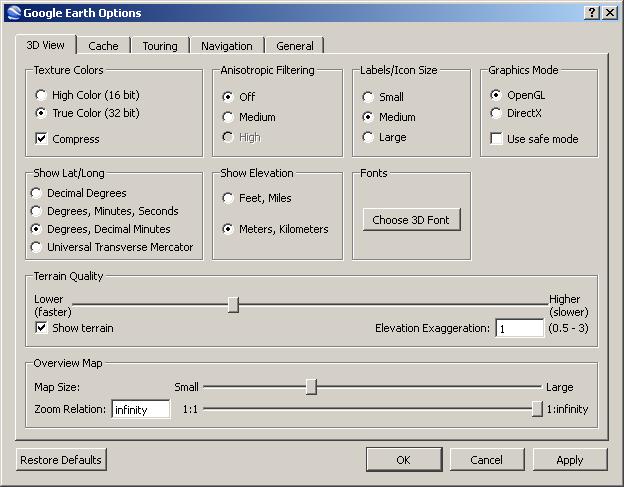Click the Terrain Quality slider handle
624x487 pixels.
[x=233, y=305]
